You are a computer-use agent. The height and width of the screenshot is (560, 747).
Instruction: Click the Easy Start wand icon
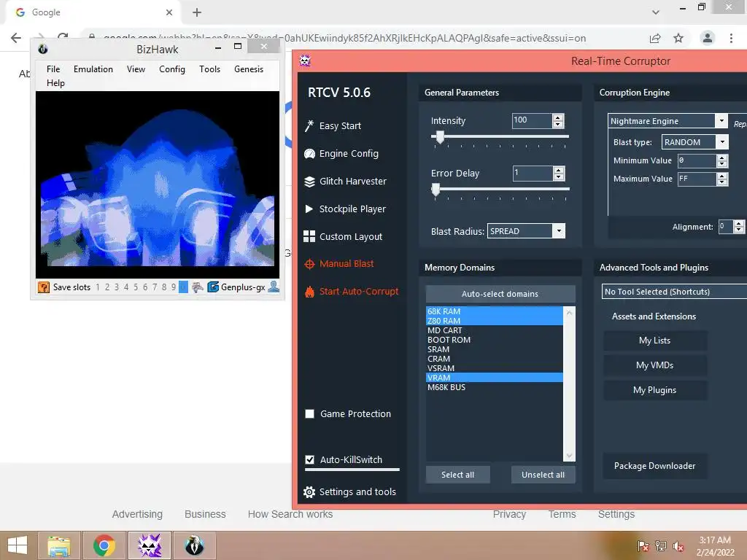coord(309,125)
